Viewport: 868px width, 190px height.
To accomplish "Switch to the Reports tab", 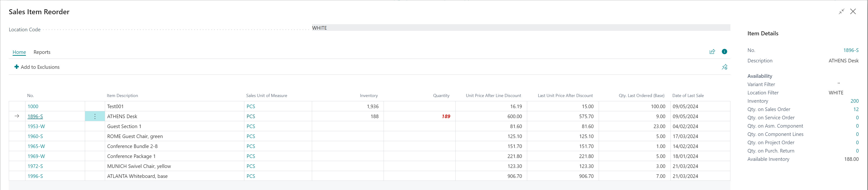I will click(42, 52).
